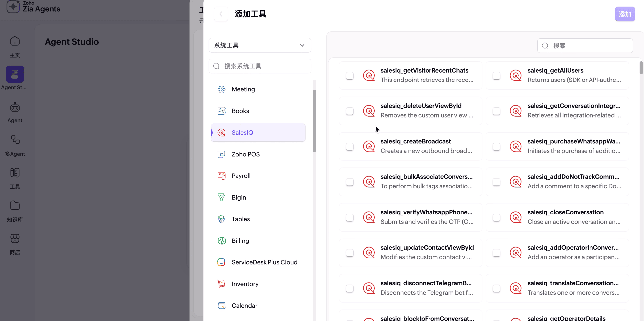The image size is (644, 321).
Task: Select Payroll in the system tools list
Action: click(x=258, y=176)
